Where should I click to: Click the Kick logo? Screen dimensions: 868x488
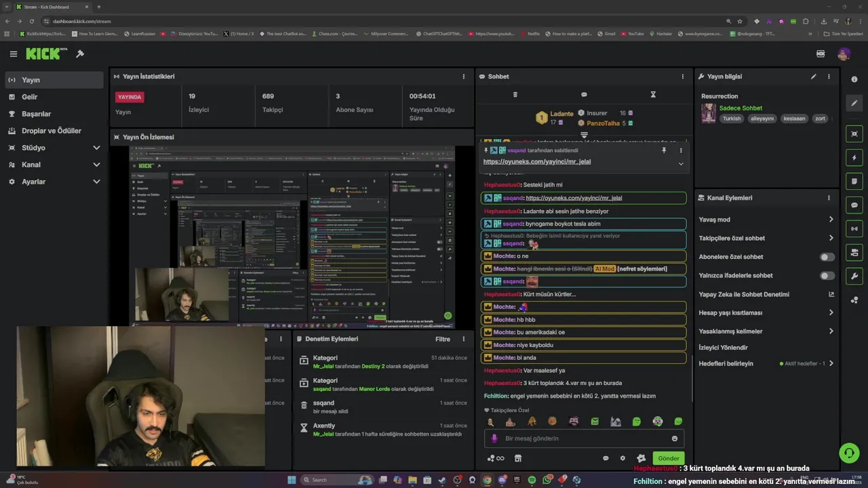pos(47,54)
